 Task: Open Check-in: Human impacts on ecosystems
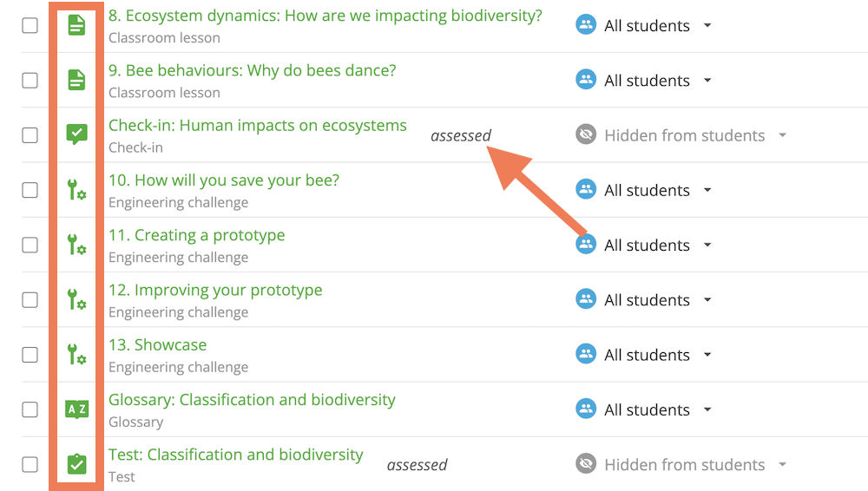[258, 126]
